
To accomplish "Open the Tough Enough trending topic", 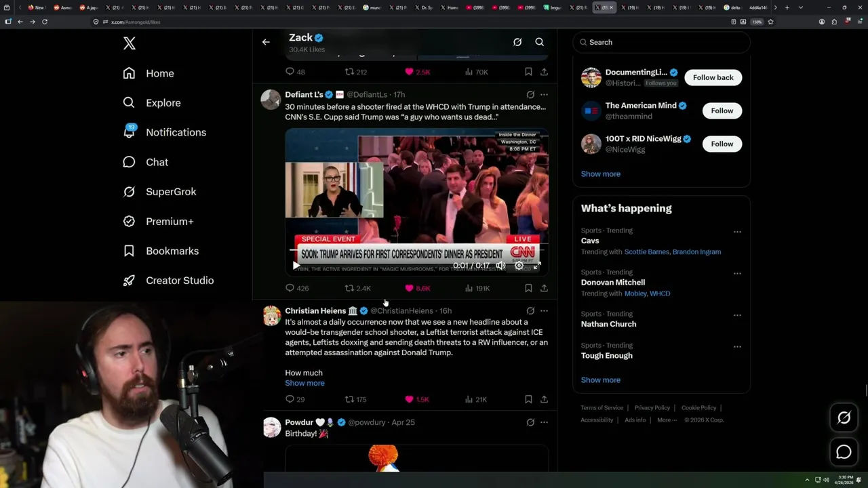I will pos(607,356).
